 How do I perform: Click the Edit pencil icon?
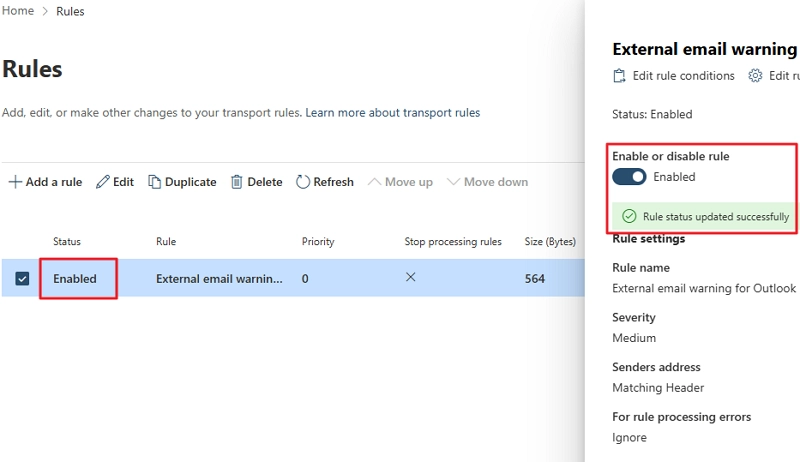[103, 182]
